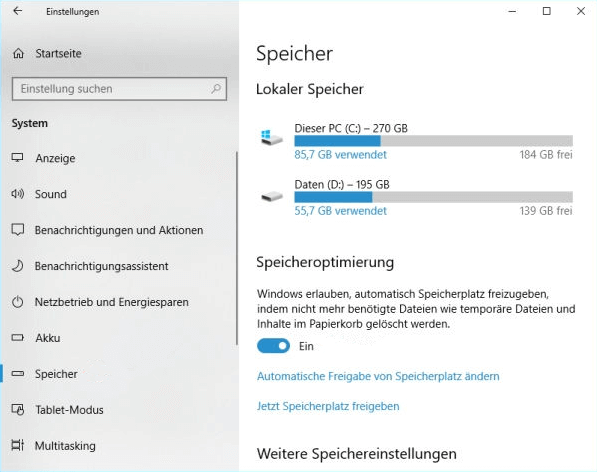597x472 pixels.
Task: Click the Benachrichtigungsassistent moon icon
Action: pos(18,266)
